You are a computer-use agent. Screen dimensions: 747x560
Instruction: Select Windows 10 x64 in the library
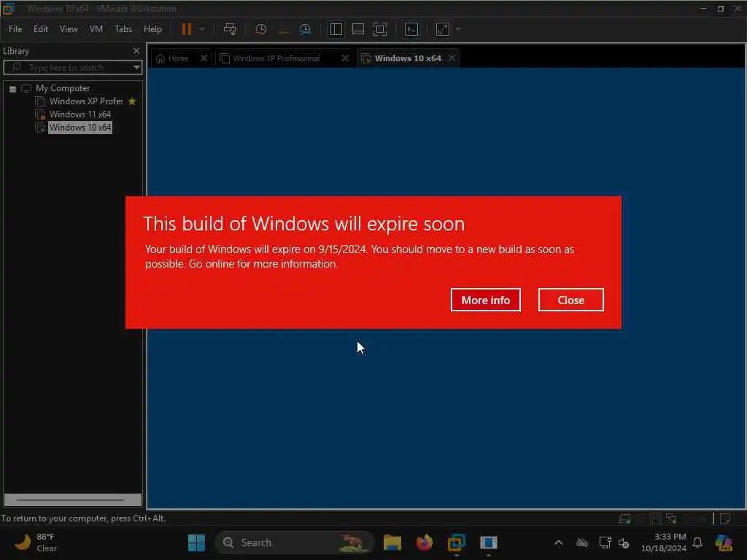80,128
